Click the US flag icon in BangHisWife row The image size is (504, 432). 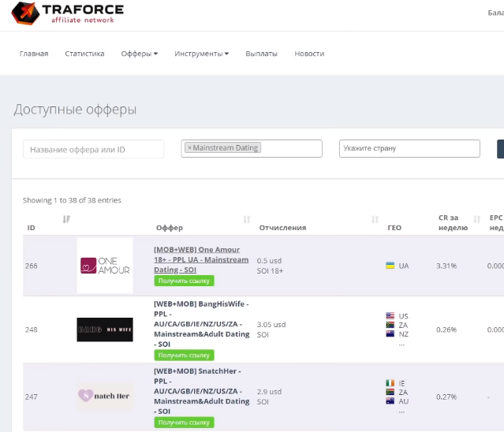(390, 316)
